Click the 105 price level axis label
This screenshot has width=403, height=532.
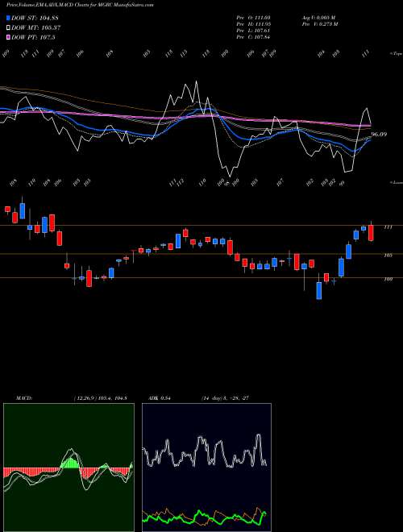point(388,256)
